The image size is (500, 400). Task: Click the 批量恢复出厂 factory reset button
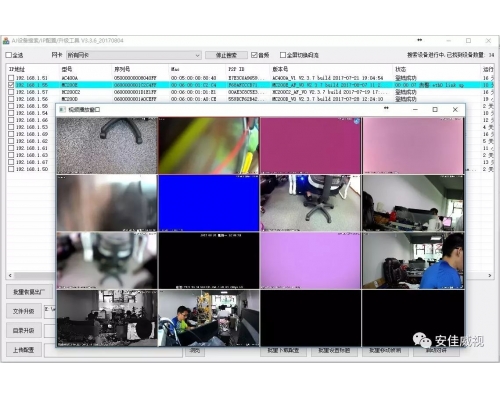click(x=29, y=292)
